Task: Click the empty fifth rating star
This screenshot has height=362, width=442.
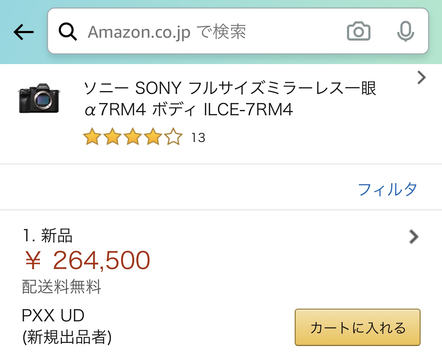Action: 173,137
